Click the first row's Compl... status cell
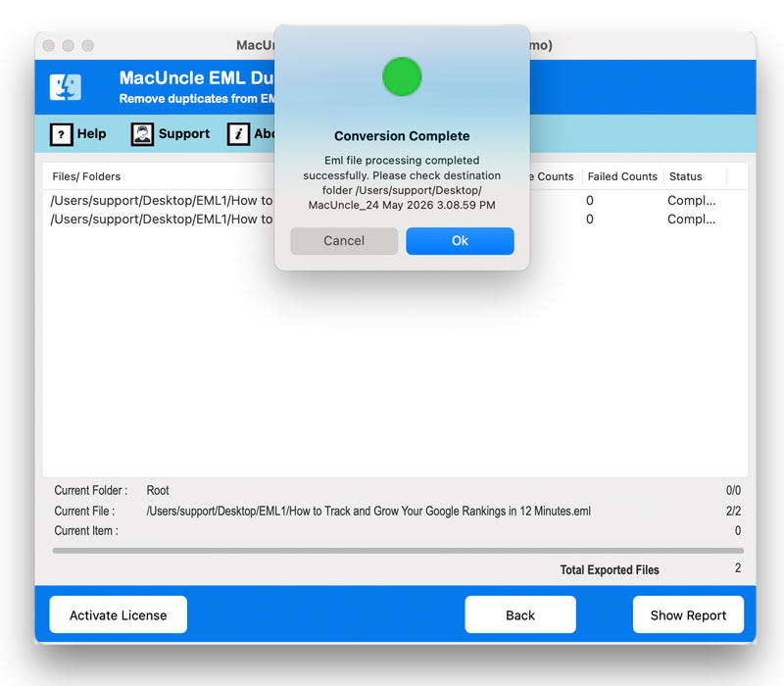Viewport: 784px width, 686px height. point(692,201)
